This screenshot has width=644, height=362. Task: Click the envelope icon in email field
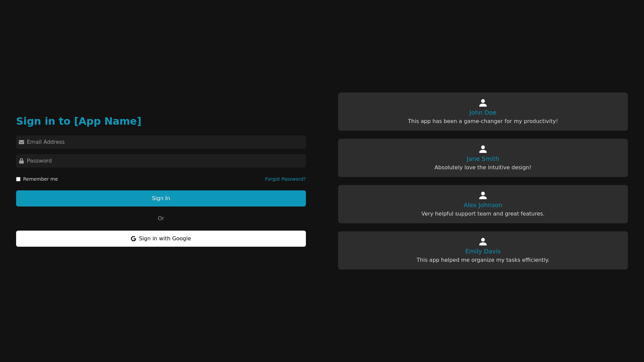[21, 142]
